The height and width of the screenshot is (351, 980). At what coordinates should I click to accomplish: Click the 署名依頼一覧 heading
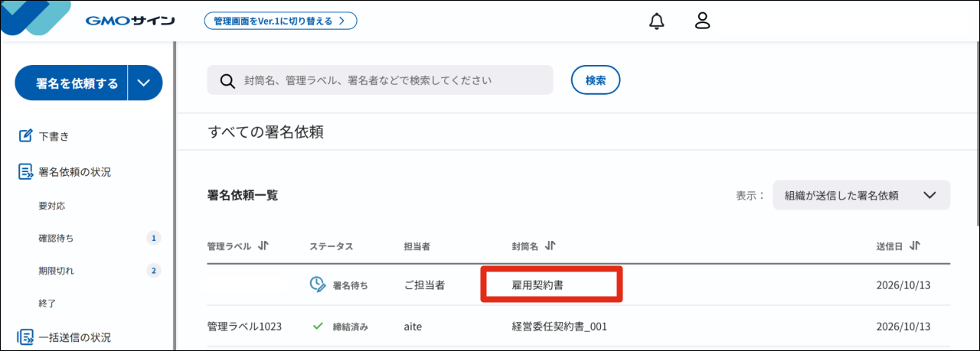pyautogui.click(x=243, y=195)
